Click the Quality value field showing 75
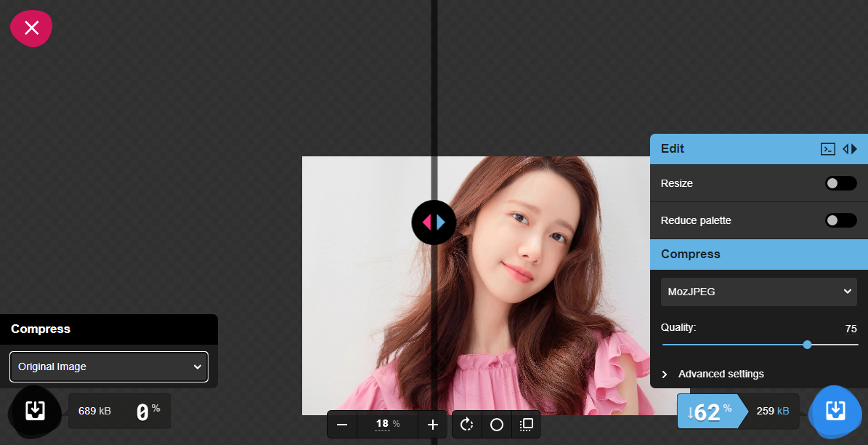868x445 pixels. [851, 329]
